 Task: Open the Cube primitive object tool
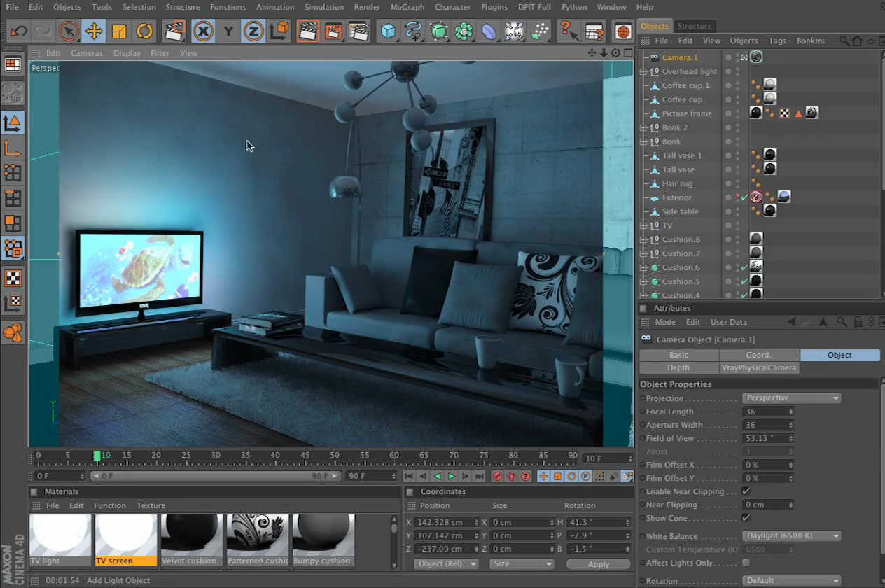(387, 31)
